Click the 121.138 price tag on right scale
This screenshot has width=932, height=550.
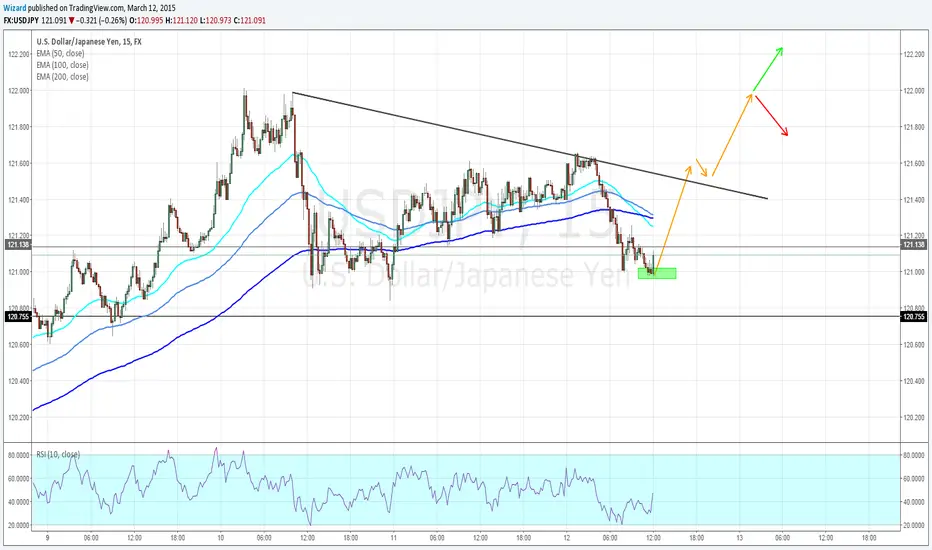pos(914,245)
